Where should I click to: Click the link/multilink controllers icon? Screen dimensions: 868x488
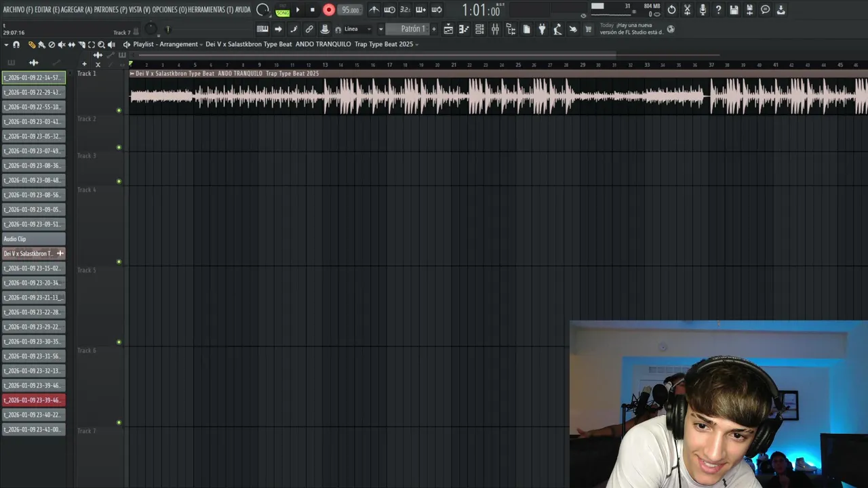309,29
